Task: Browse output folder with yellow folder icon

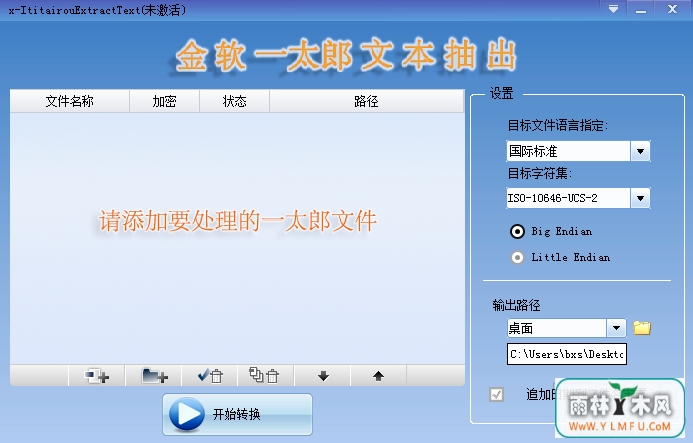Action: tap(642, 328)
